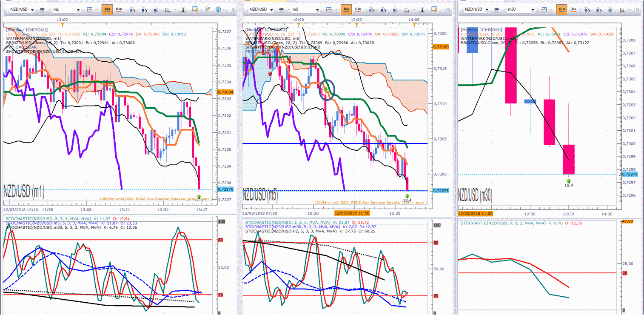Toggle Ask pricing on the m5 chart
The width and height of the screenshot is (644, 315).
click(x=358, y=9)
